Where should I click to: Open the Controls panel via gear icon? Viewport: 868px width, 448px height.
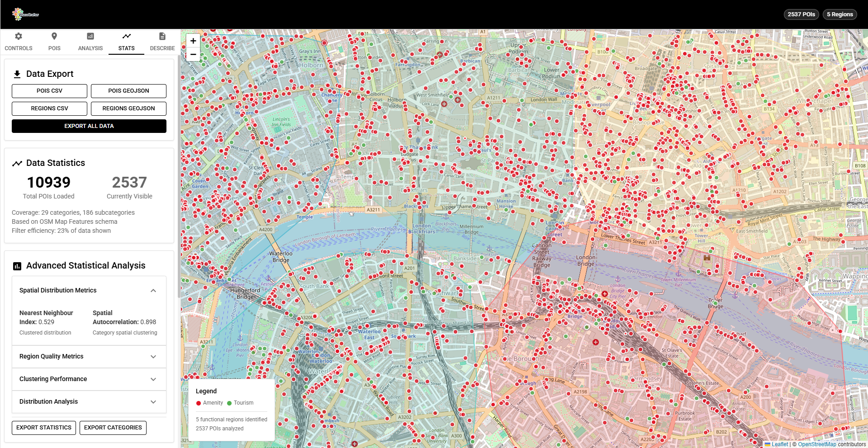[x=19, y=36]
